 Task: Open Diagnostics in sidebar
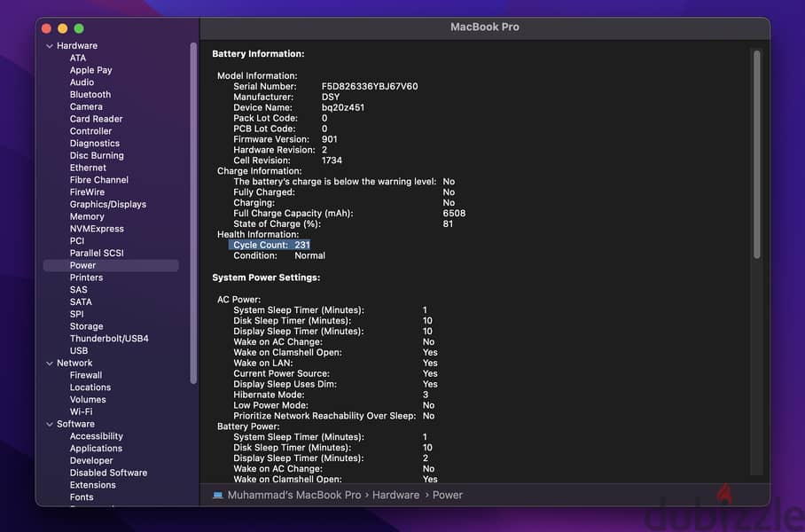tap(95, 144)
